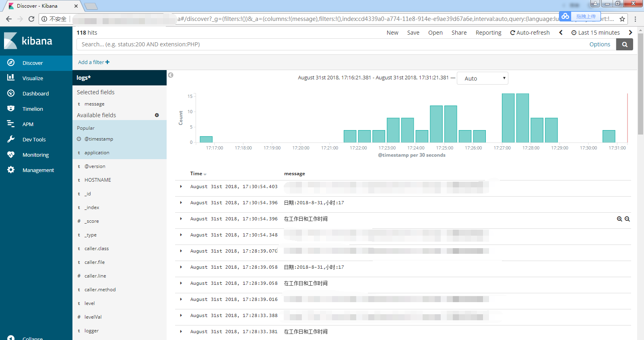This screenshot has height=340, width=644.
Task: Open available fields settings gear
Action: (157, 115)
